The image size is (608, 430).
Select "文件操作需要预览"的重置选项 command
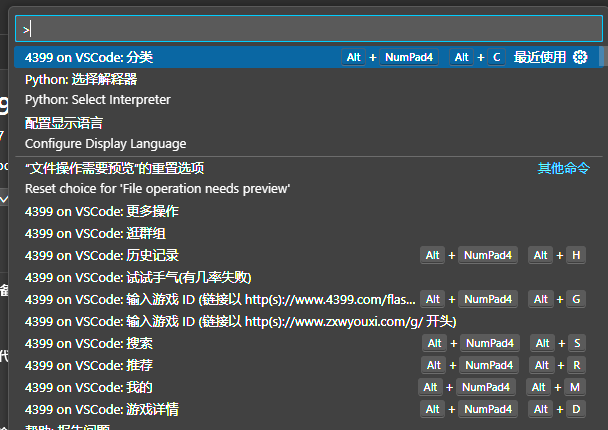point(309,178)
